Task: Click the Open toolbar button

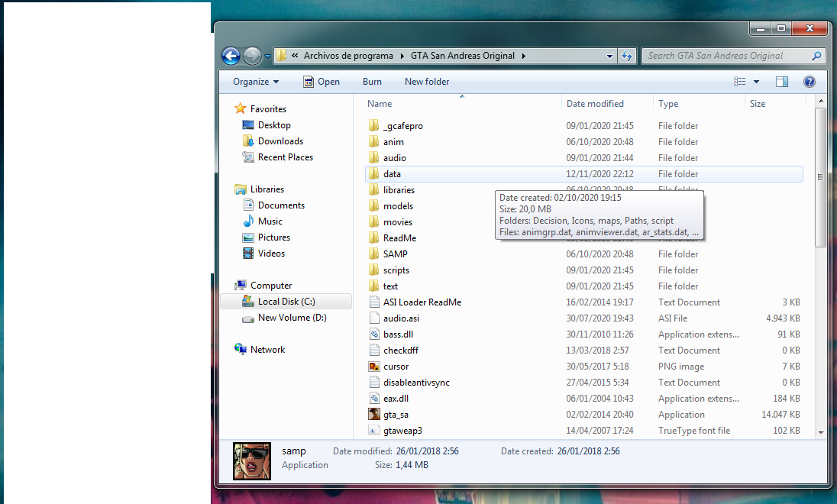Action: (x=322, y=82)
